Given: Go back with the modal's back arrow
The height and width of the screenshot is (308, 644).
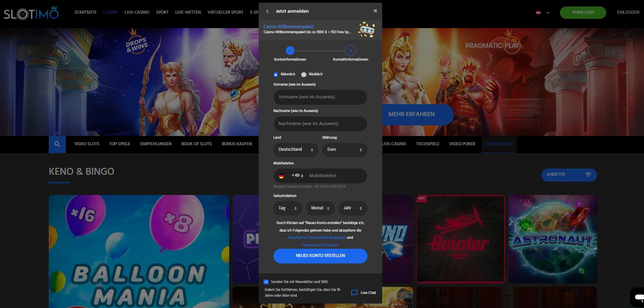Looking at the screenshot, I should (x=267, y=11).
